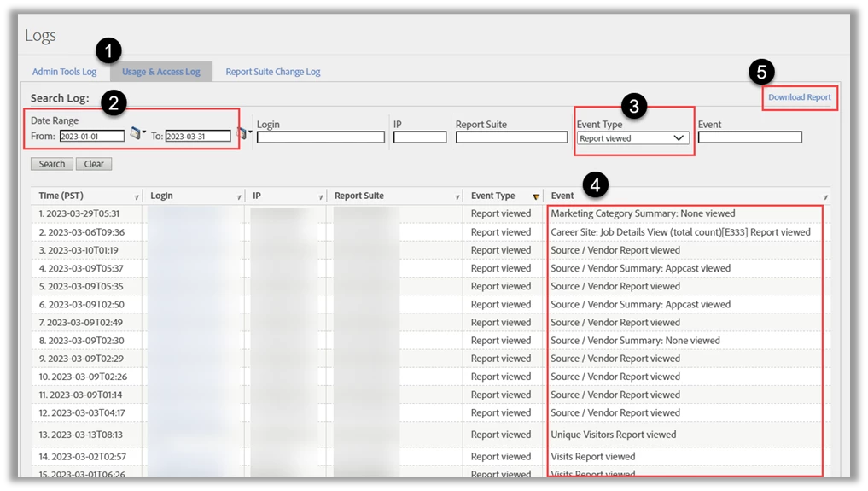Open filter for Event column
This screenshot has width=868, height=491.
click(824, 197)
